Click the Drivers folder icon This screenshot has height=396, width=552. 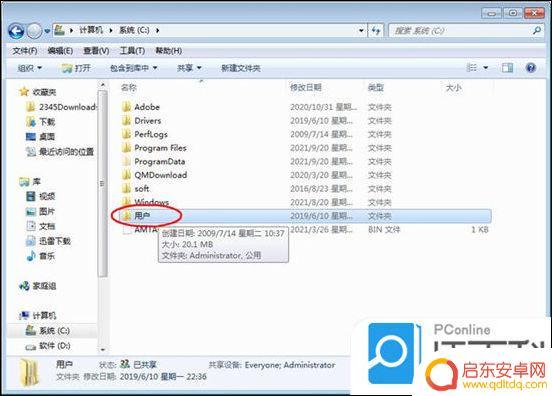pyautogui.click(x=126, y=121)
